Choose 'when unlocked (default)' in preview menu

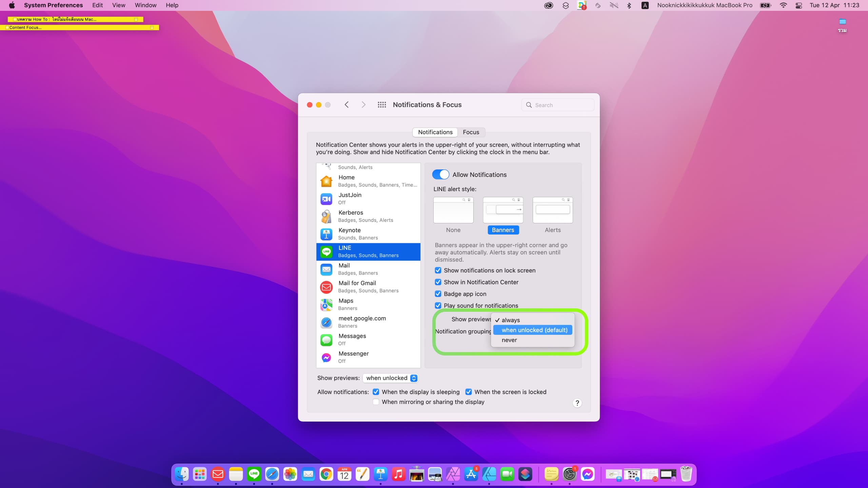[x=534, y=330]
